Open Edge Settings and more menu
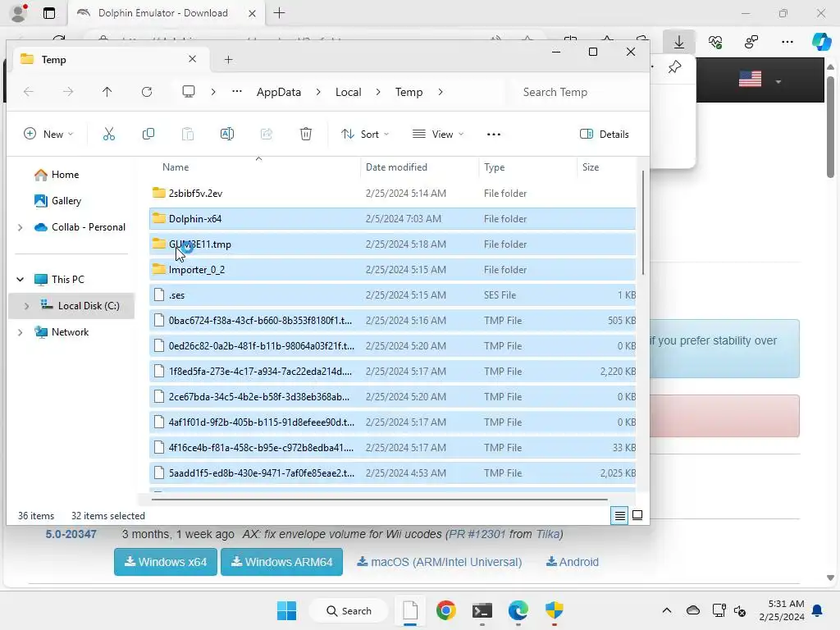 pyautogui.click(x=787, y=42)
